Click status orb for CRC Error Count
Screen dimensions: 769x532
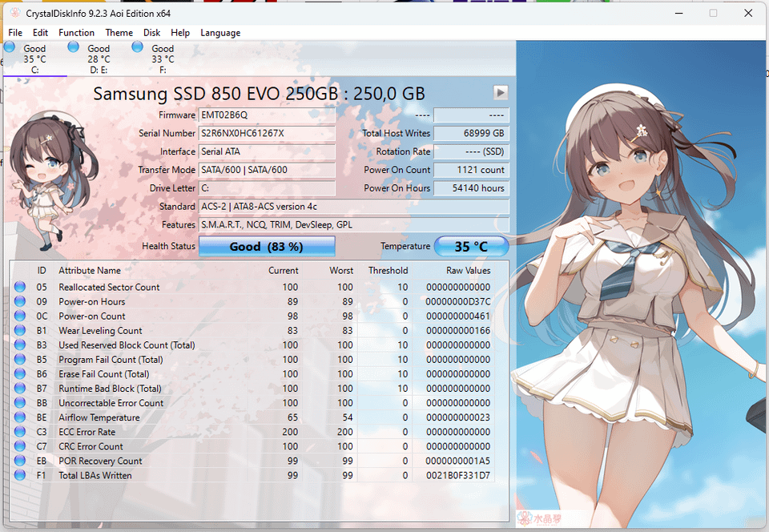(19, 445)
